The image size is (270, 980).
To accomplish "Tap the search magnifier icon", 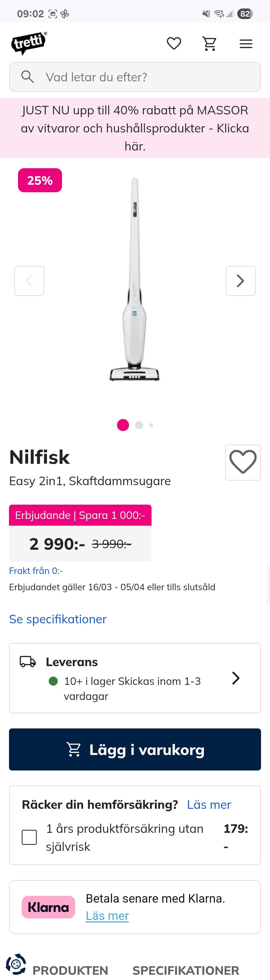I will [27, 77].
